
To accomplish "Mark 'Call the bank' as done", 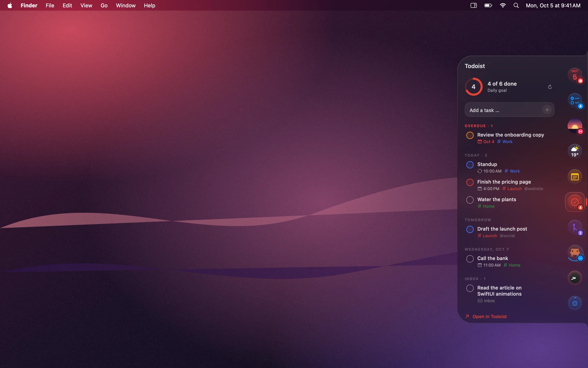I will point(470,259).
